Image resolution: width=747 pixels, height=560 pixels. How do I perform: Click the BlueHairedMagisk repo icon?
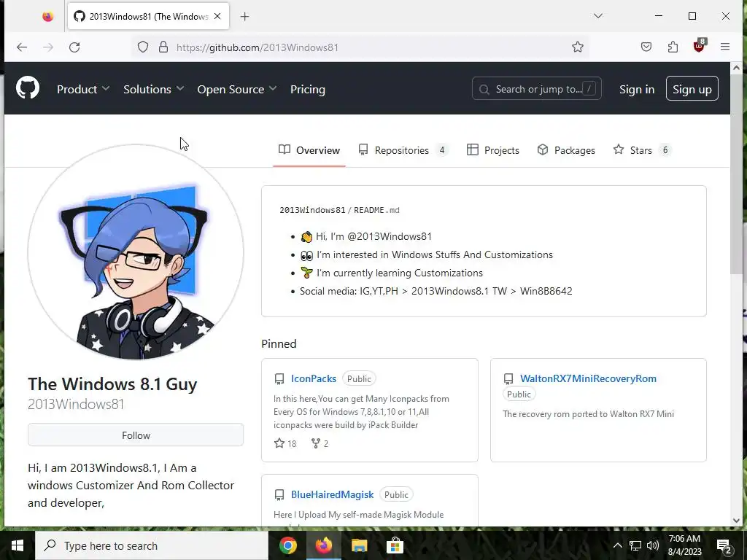(x=279, y=495)
